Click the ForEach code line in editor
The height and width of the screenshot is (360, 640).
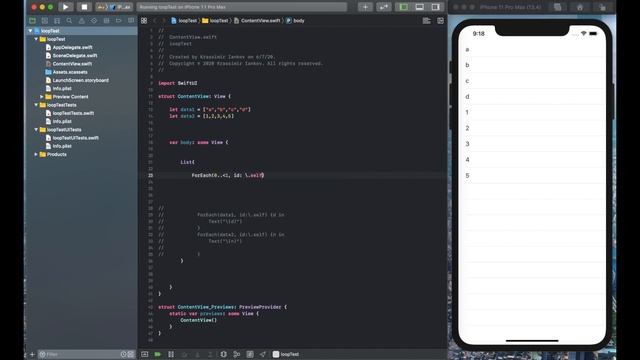pos(228,175)
